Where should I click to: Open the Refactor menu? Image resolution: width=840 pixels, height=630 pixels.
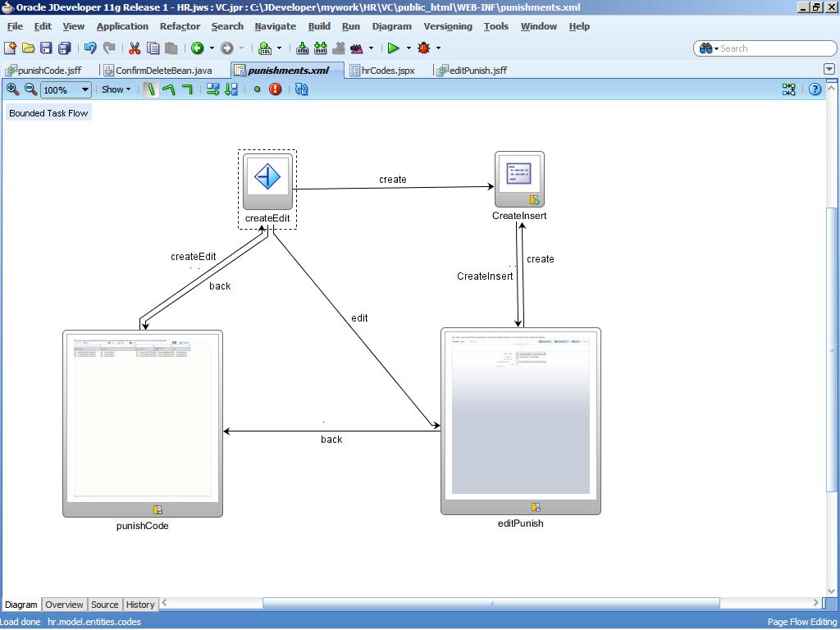(x=180, y=26)
